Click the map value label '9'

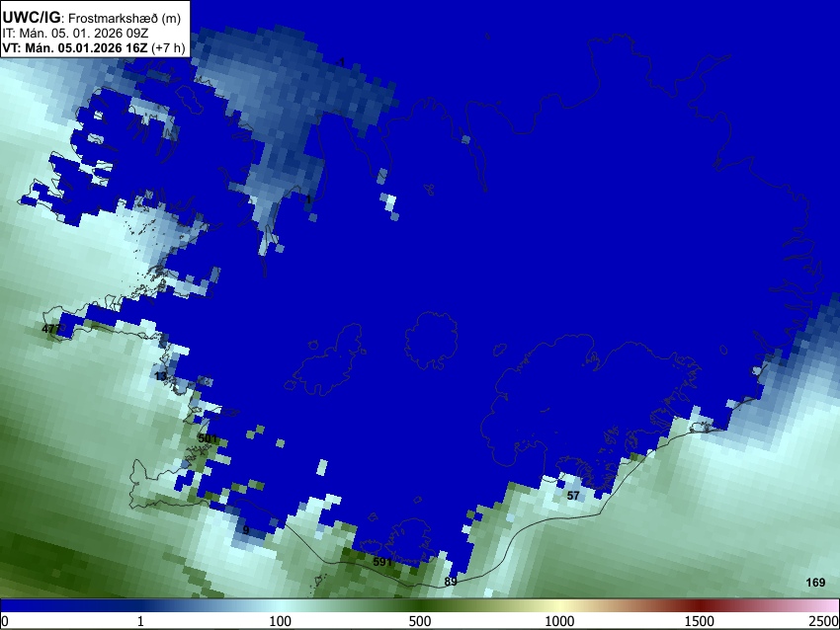click(246, 530)
